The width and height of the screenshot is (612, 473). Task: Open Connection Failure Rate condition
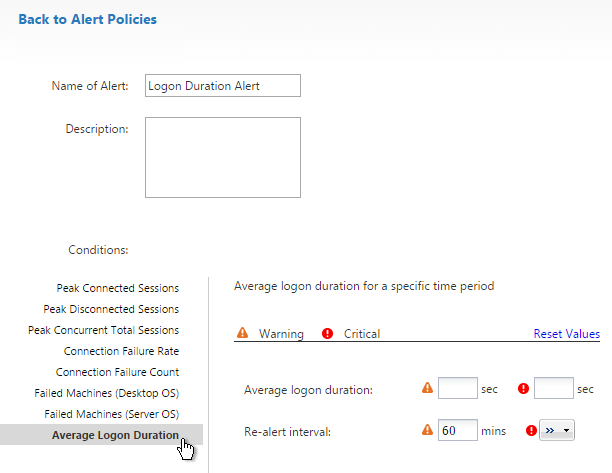pyautogui.click(x=121, y=351)
